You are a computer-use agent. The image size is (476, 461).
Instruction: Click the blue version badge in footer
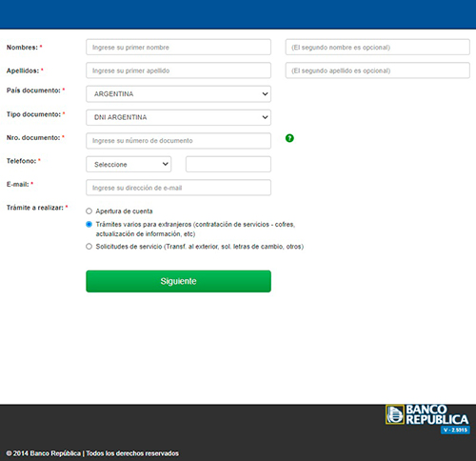455,430
